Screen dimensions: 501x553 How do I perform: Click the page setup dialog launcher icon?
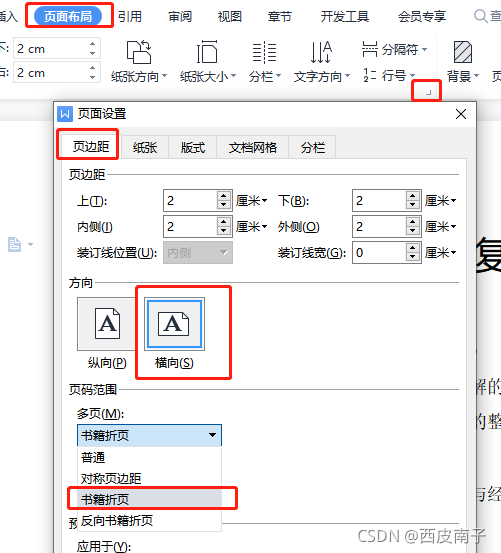point(428,92)
